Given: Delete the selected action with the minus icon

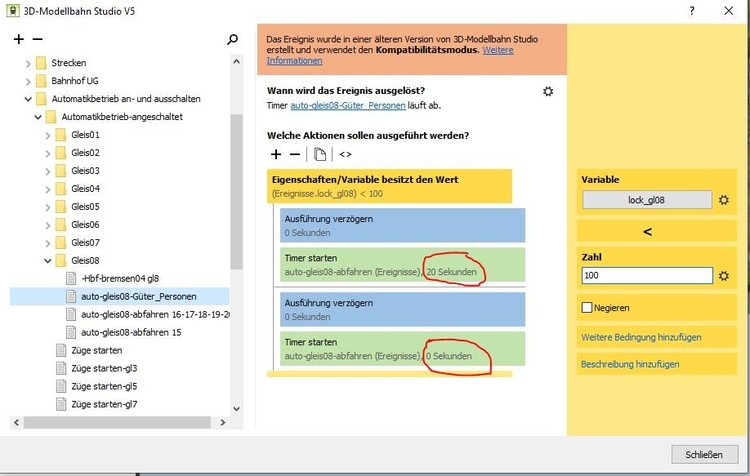Looking at the screenshot, I should click(295, 154).
